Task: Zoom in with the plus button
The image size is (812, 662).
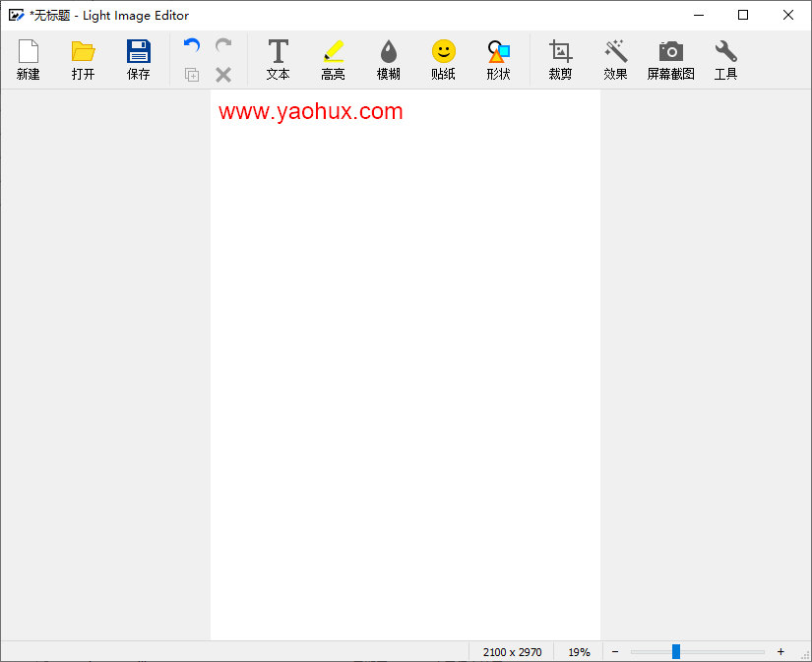Action: click(x=781, y=651)
